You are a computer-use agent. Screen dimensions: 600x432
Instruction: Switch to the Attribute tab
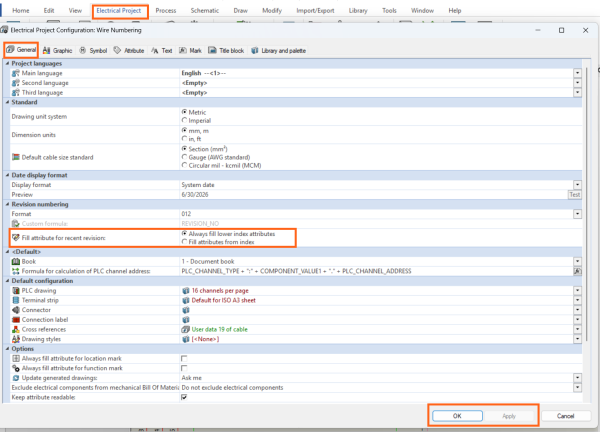[129, 51]
